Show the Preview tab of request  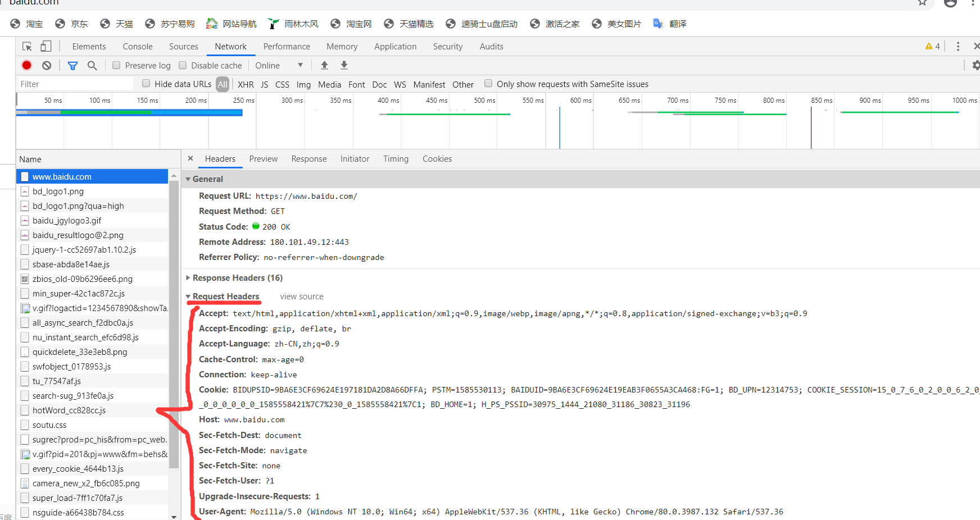[264, 159]
